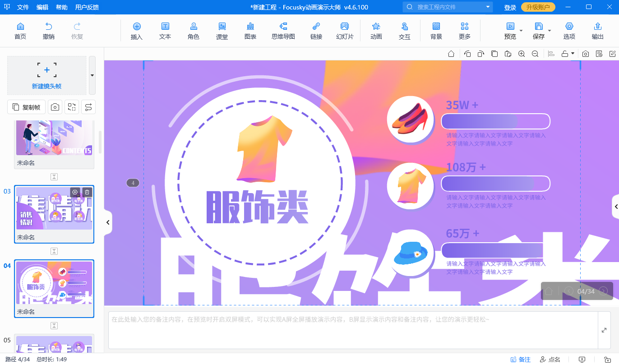Select the 文本 text tool
Image resolution: width=619 pixels, height=364 pixels.
pyautogui.click(x=165, y=31)
